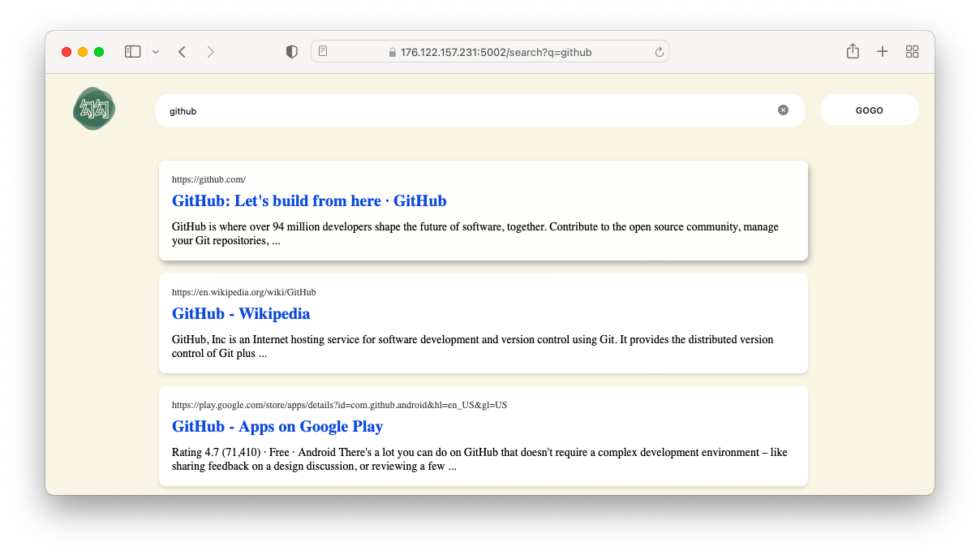Click the play.google.com store URL text
Image resolution: width=980 pixels, height=555 pixels.
339,405
